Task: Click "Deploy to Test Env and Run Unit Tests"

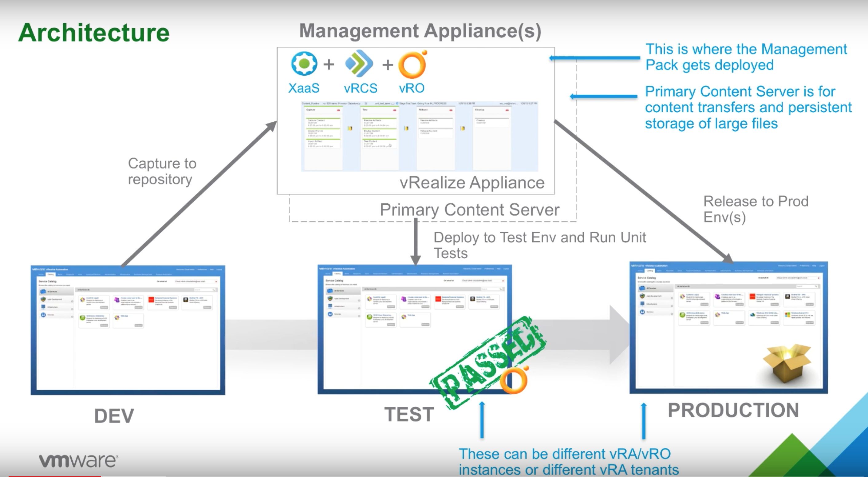Action: pos(539,245)
